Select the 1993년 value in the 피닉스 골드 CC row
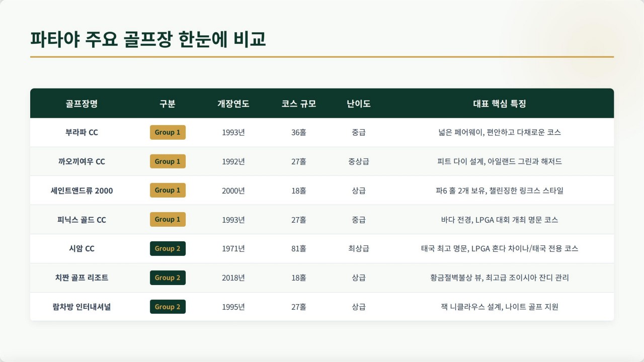The image size is (644, 362). tap(233, 220)
